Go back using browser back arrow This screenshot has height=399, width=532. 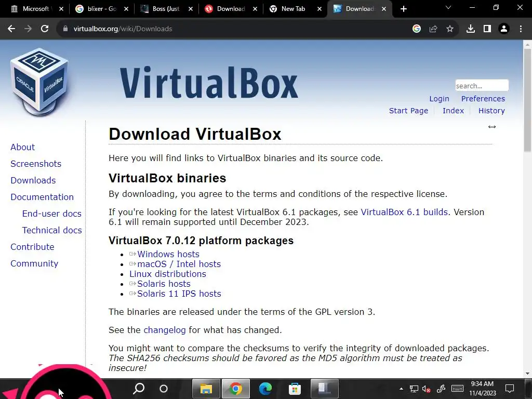click(x=11, y=29)
